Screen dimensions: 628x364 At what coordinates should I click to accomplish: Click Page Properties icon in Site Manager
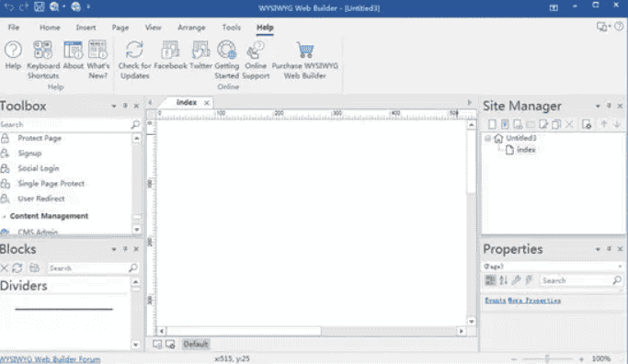[x=587, y=124]
